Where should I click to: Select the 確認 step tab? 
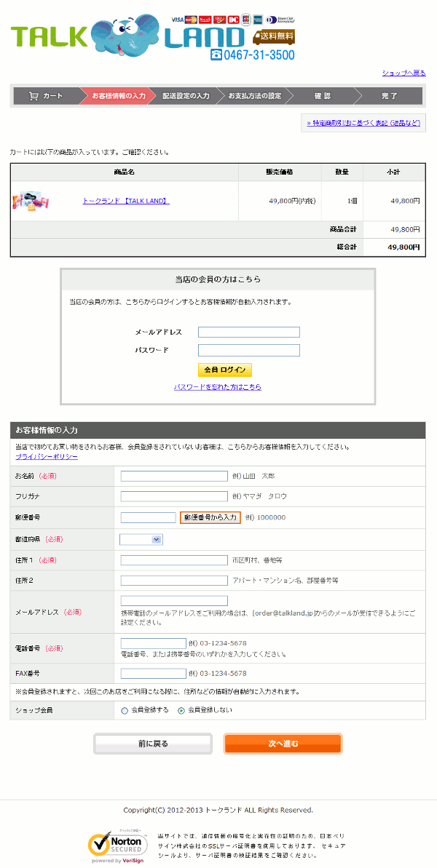(323, 96)
